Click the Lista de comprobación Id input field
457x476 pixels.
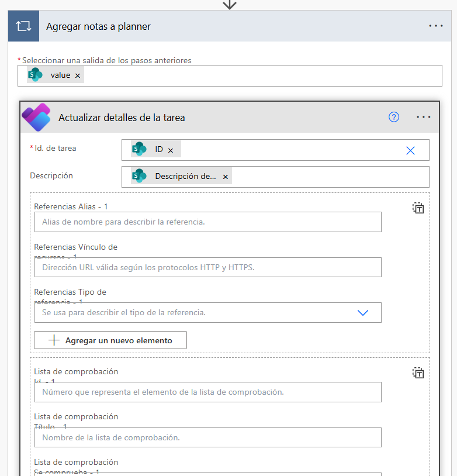point(207,392)
